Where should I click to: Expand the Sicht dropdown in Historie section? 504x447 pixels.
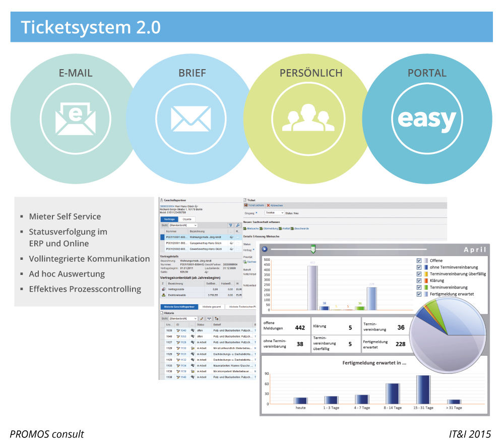click(x=183, y=319)
